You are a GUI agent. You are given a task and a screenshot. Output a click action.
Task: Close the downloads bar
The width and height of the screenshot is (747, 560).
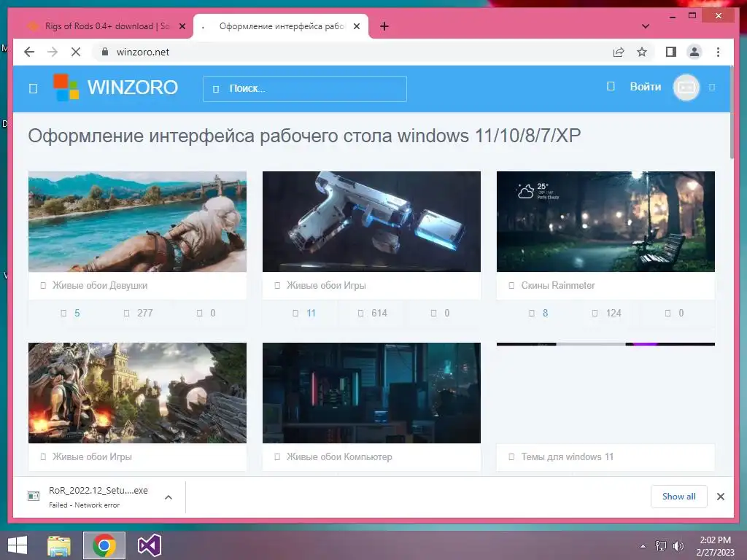[x=721, y=497]
